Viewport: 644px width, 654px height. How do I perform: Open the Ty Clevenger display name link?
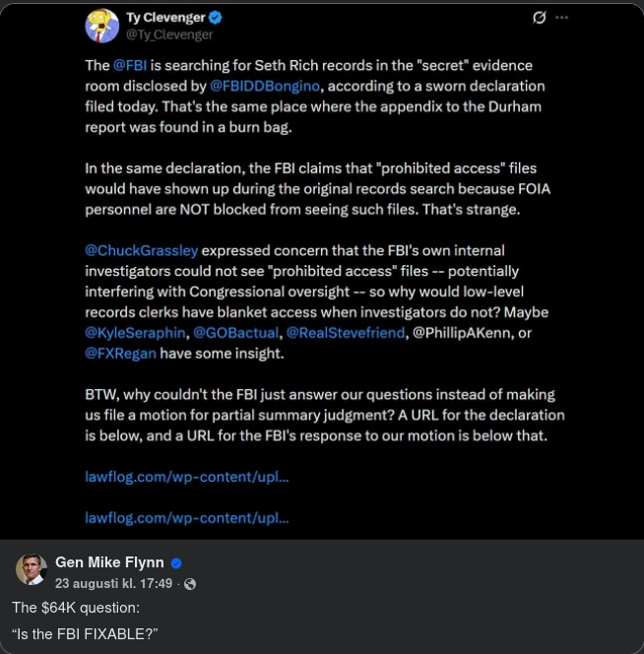165,18
